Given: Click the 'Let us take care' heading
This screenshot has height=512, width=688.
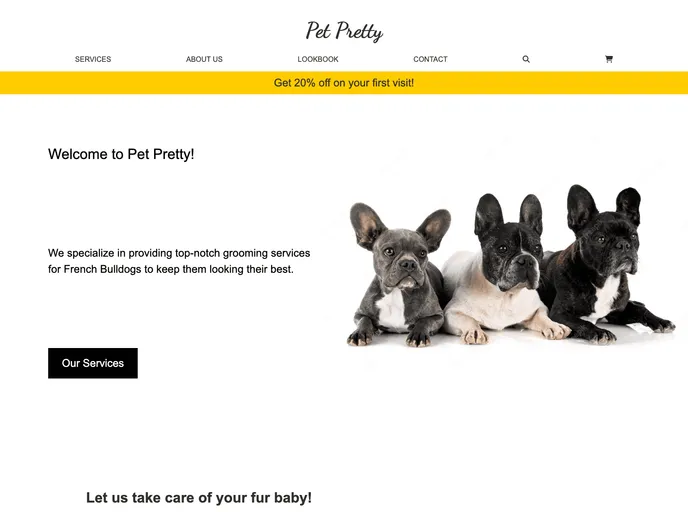Looking at the screenshot, I should 199,497.
